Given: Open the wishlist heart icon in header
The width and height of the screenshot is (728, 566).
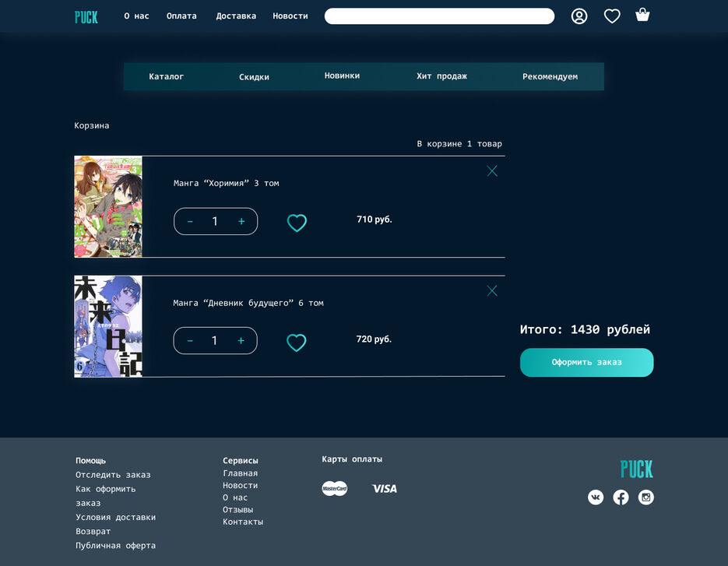Looking at the screenshot, I should pyautogui.click(x=612, y=16).
